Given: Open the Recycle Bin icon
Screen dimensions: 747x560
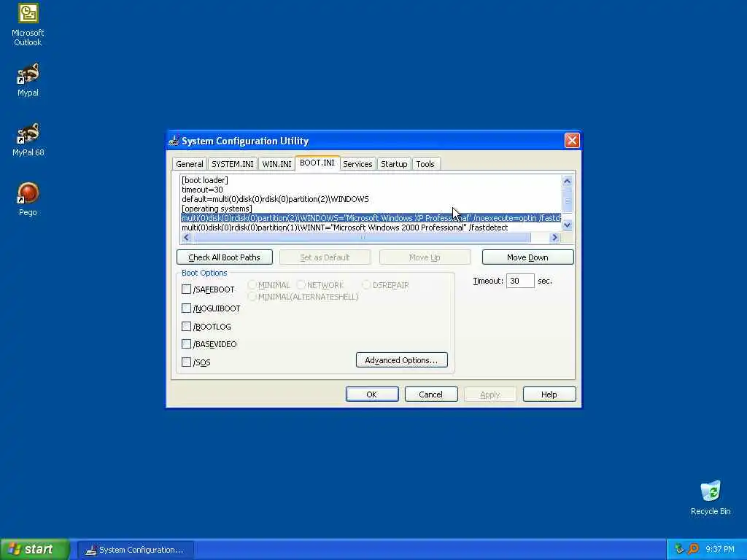Looking at the screenshot, I should click(711, 498).
